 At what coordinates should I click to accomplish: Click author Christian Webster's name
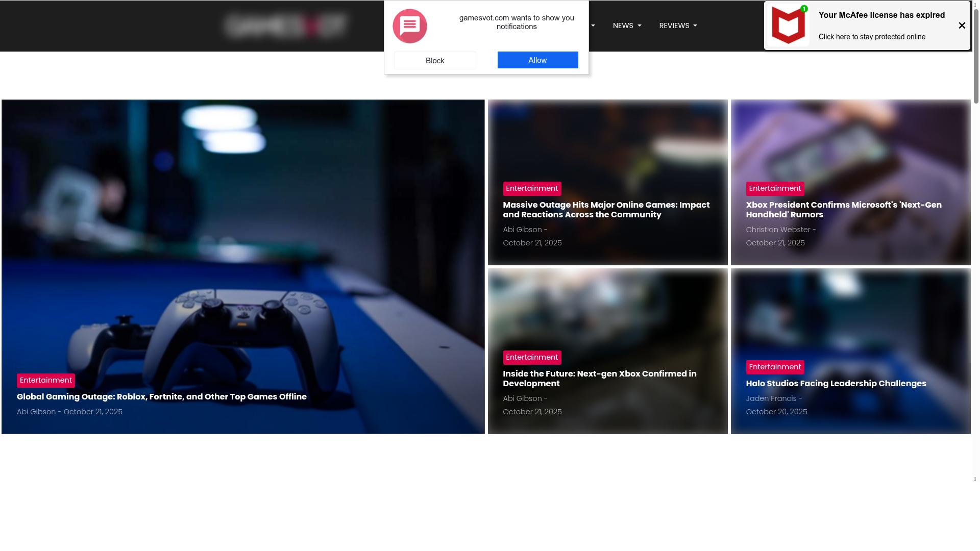click(778, 230)
